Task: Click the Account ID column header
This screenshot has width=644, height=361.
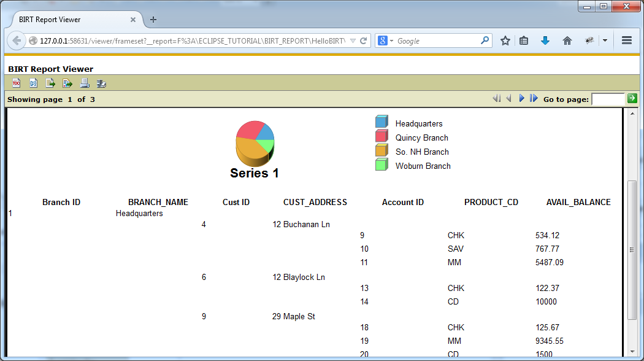Action: (x=403, y=202)
